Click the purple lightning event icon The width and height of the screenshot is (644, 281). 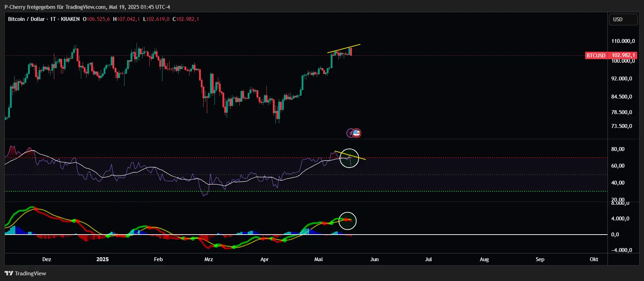click(x=350, y=133)
